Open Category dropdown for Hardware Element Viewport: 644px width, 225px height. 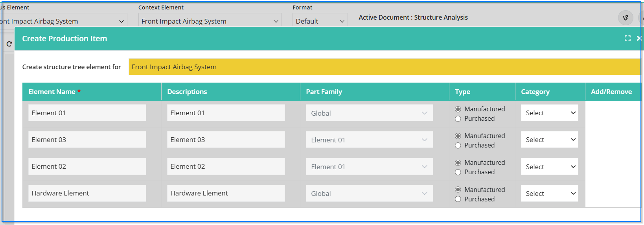[549, 194]
